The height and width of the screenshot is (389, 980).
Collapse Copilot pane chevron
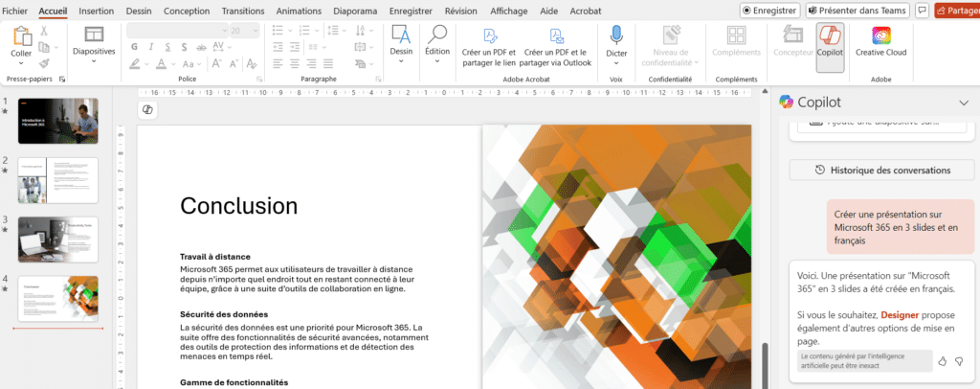click(x=963, y=103)
